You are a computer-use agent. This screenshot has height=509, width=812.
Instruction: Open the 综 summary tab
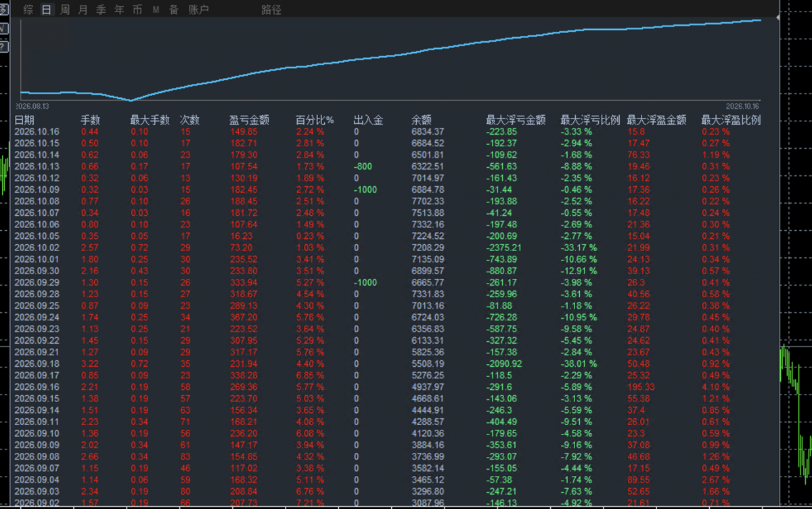(x=28, y=10)
